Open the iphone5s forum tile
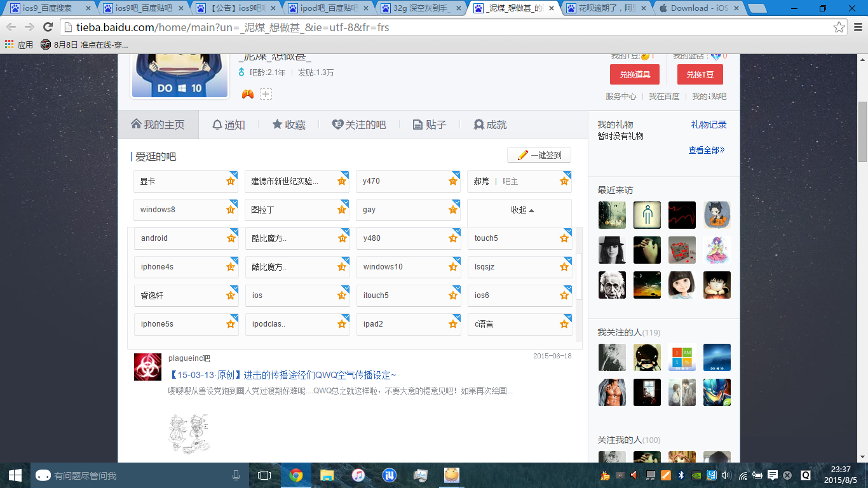Screen dimensions: 868x488 (186, 324)
